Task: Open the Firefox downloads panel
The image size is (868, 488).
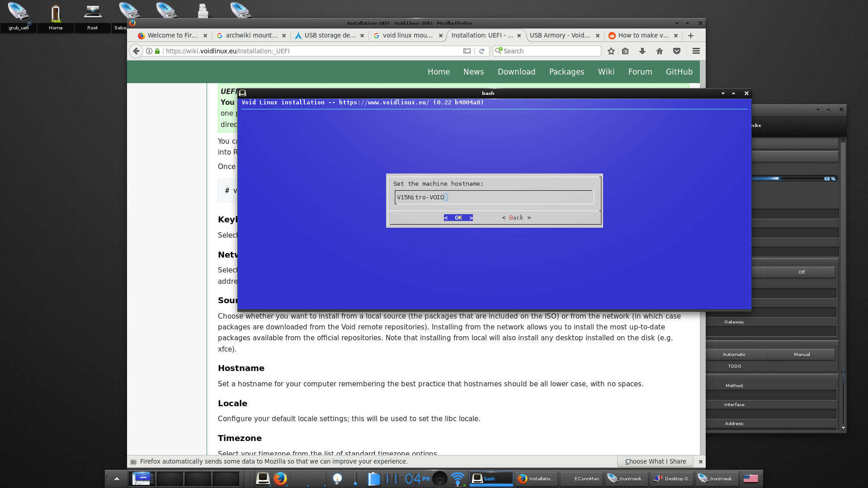Action: (x=642, y=51)
